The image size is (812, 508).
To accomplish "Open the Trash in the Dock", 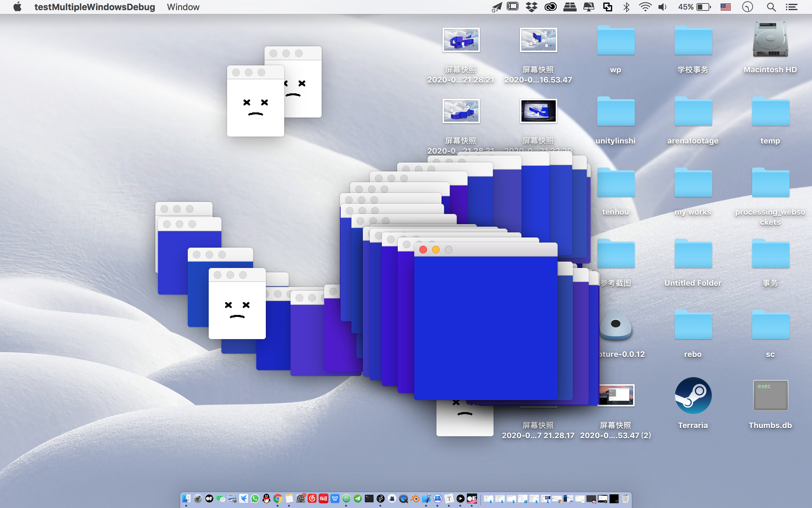I will tap(625, 498).
